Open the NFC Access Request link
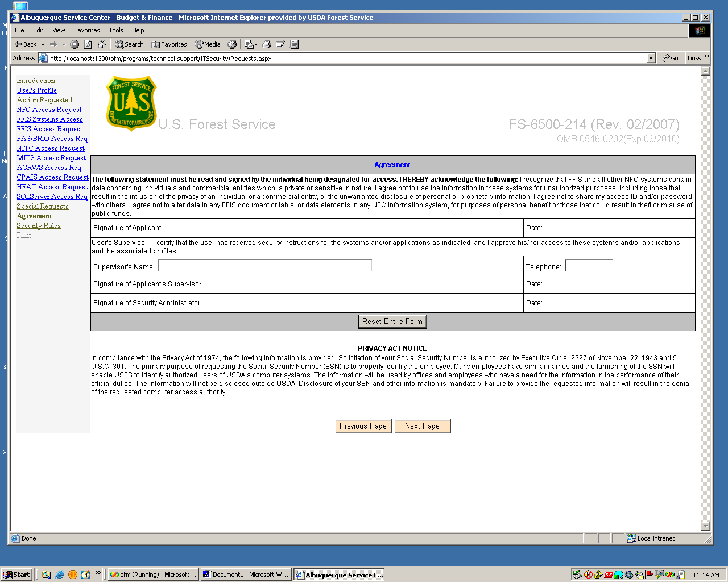Viewport: 728px width, 582px height. [49, 110]
